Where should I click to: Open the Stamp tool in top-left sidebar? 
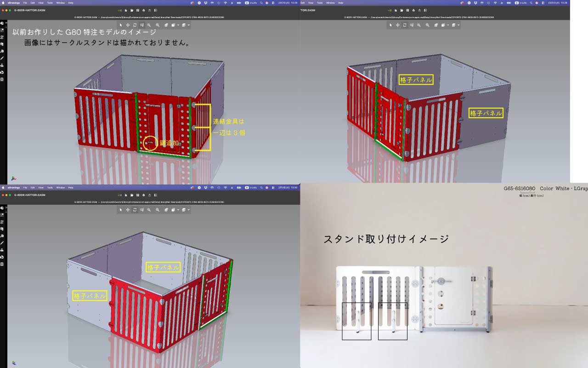click(2, 65)
